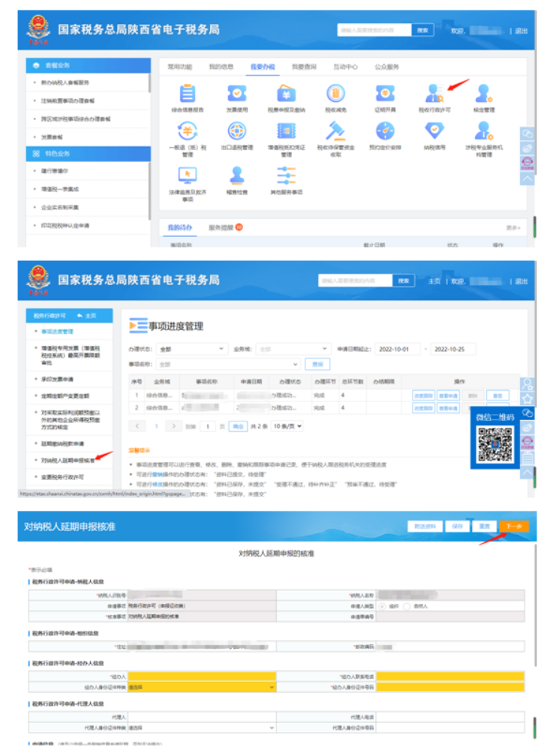Open 延期缴纳税款申请 sidebar item
Viewport: 556px width, 756px height.
point(63,443)
